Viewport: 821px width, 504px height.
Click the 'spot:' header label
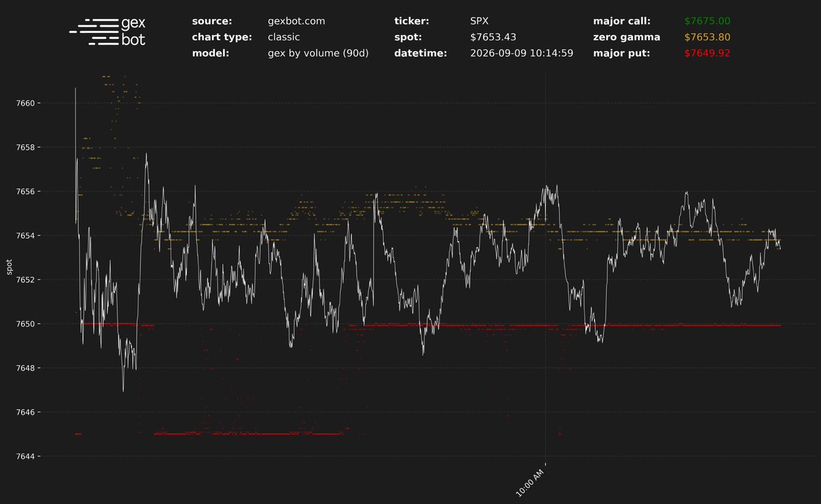(408, 37)
